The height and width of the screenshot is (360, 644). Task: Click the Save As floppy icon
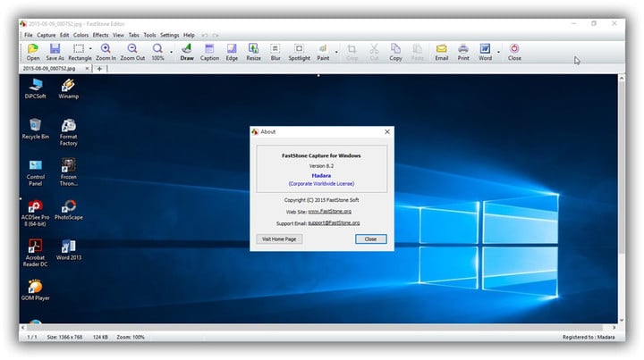click(55, 52)
